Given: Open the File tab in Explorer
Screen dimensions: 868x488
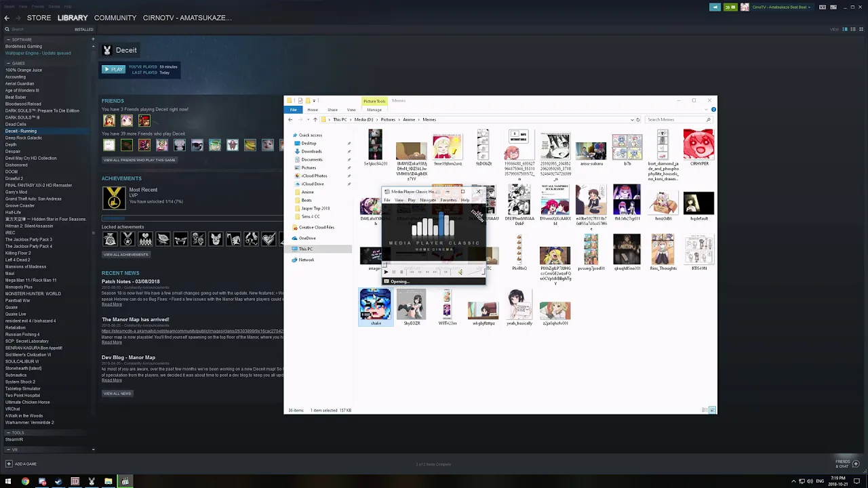Looking at the screenshot, I should (294, 110).
